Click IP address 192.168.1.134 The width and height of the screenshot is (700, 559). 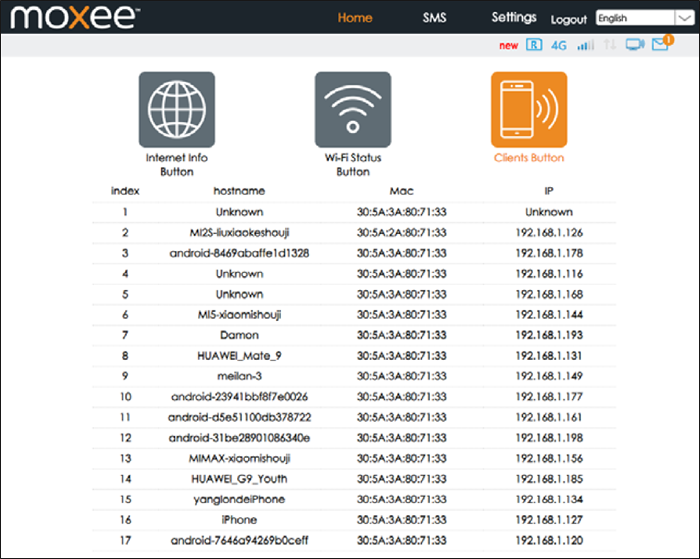(x=549, y=500)
